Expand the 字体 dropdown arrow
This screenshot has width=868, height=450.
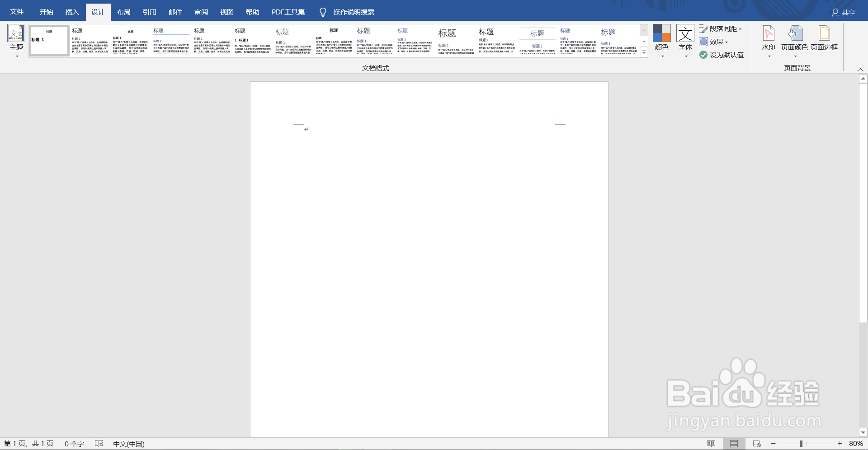click(x=686, y=56)
